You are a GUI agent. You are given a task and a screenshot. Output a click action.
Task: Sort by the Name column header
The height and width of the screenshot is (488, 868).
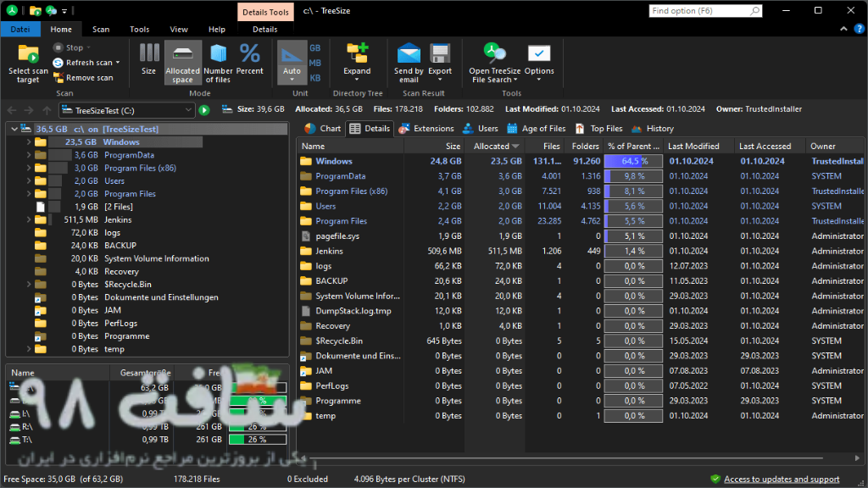(351, 146)
